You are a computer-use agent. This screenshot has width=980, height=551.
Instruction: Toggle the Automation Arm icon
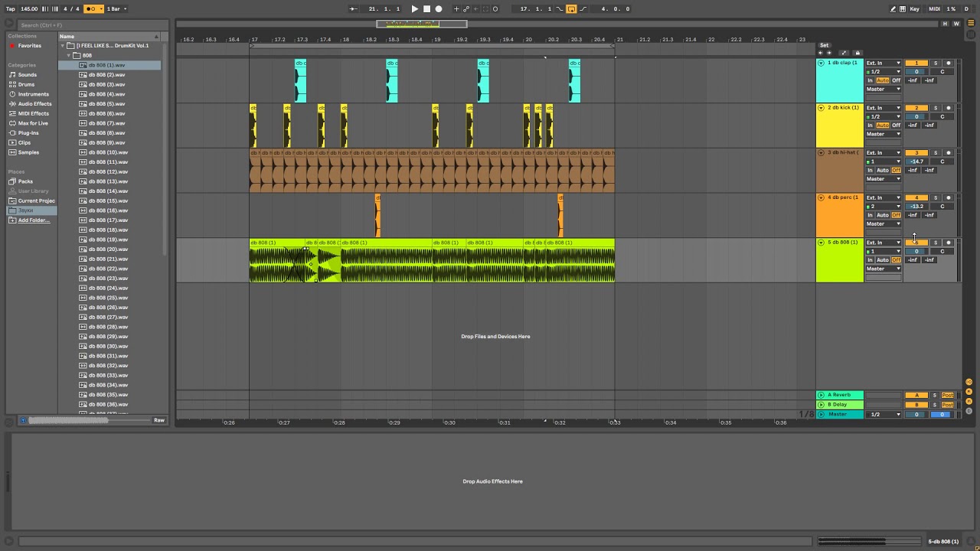pyautogui.click(x=466, y=9)
